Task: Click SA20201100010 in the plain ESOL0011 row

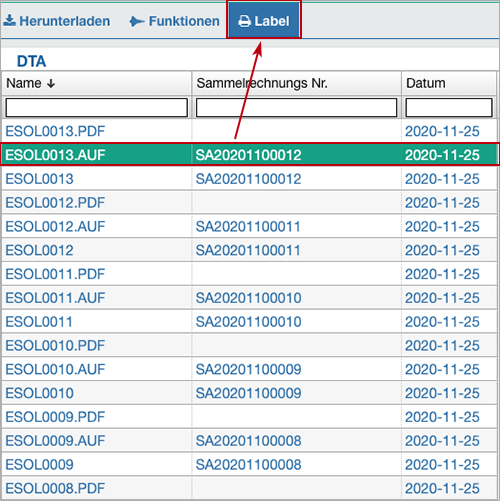Action: [x=248, y=322]
